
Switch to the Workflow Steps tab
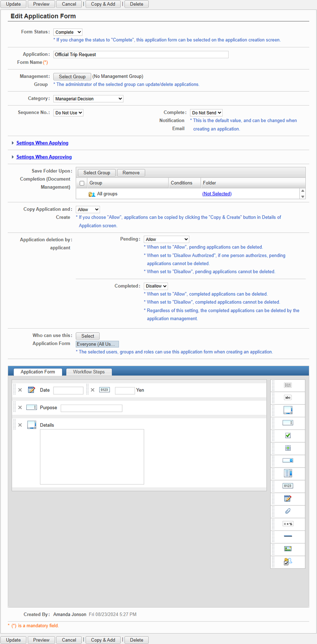pos(89,372)
